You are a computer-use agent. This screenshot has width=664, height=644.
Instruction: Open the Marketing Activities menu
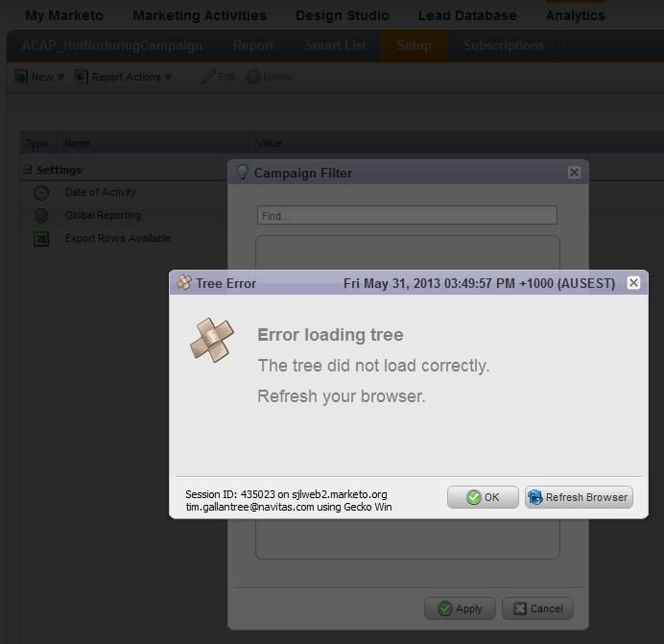(200, 15)
